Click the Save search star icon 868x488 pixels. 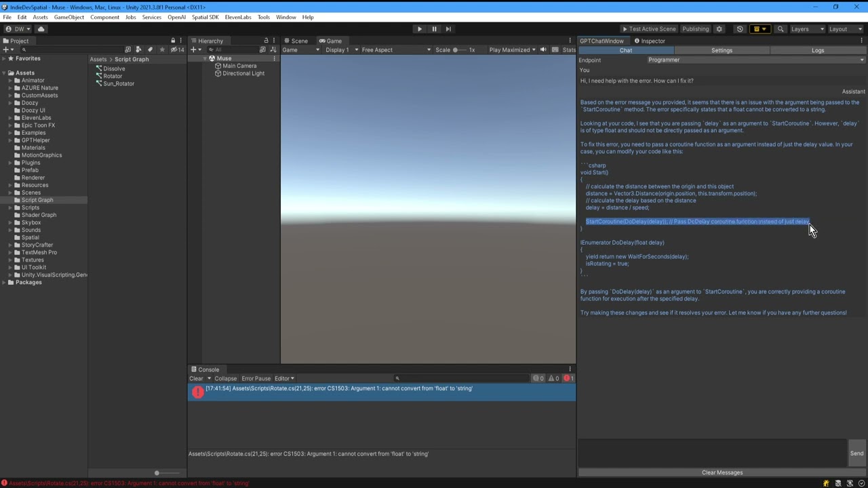click(161, 49)
